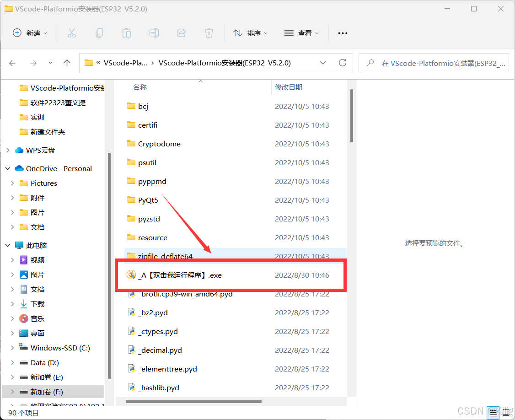Click the ESP32_V5.2.0 breadcrumb segment
This screenshot has height=420, width=515.
tap(225, 63)
